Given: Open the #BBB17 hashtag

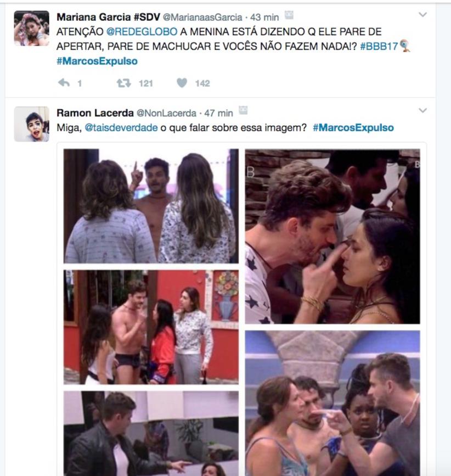Looking at the screenshot, I should (x=379, y=46).
